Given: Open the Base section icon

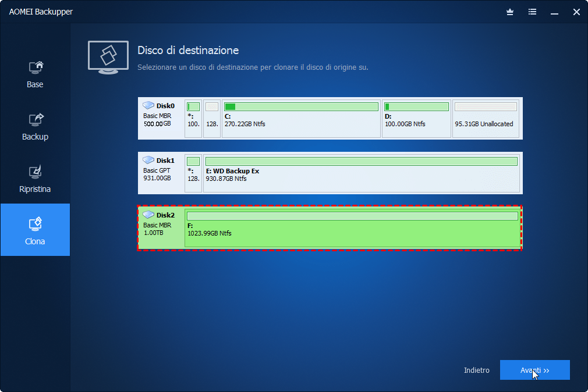Looking at the screenshot, I should (x=36, y=67).
